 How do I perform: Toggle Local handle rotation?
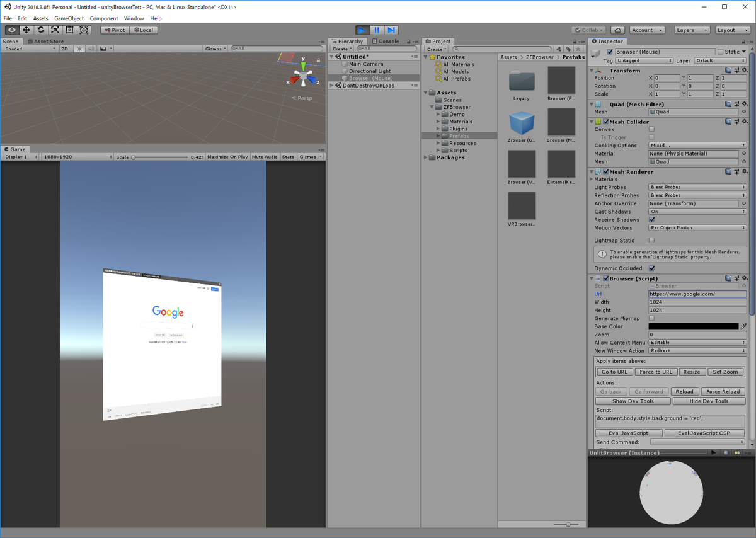click(143, 30)
